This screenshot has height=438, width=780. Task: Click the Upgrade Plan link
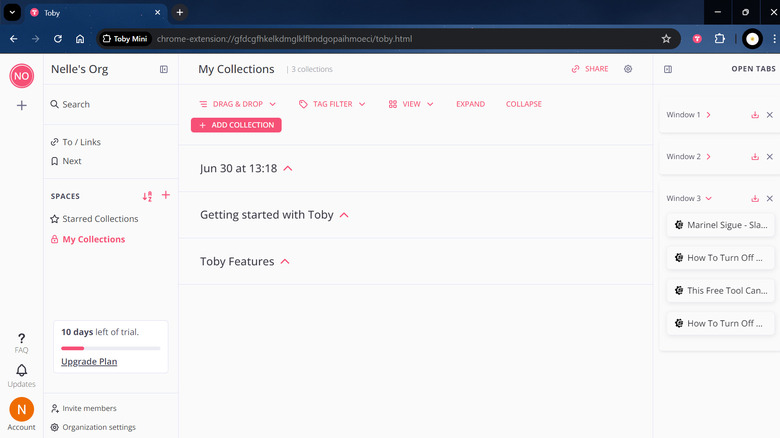tap(89, 361)
